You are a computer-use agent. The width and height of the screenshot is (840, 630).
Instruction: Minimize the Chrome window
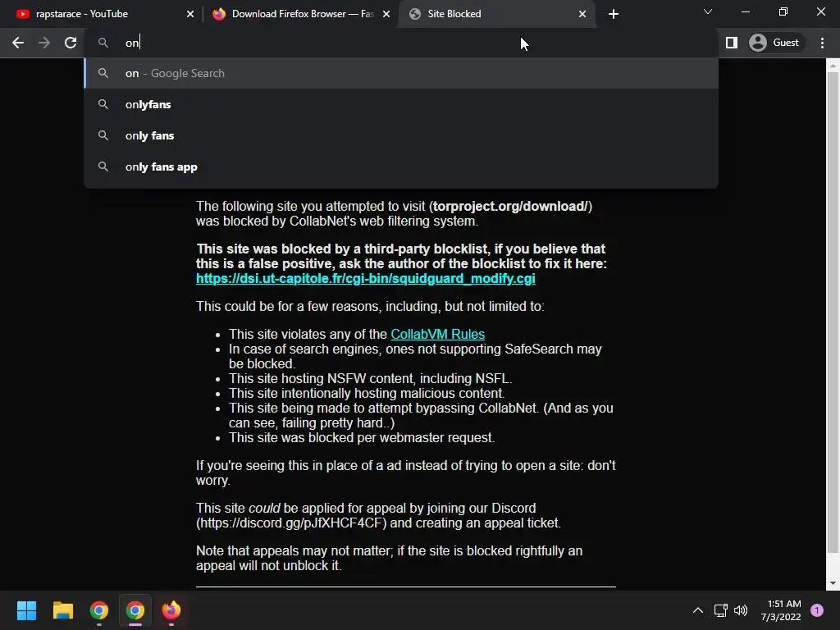[745, 11]
